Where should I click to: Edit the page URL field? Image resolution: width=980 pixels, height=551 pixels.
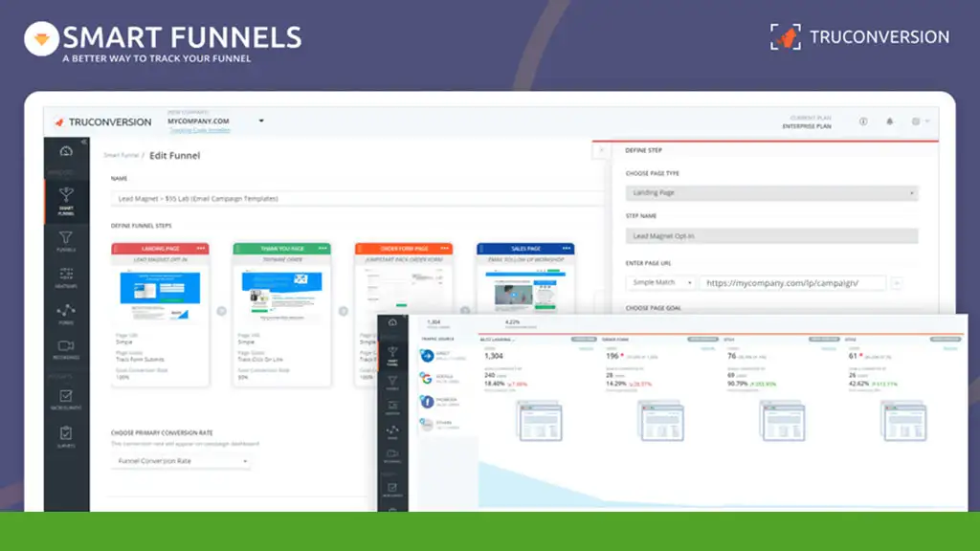tap(792, 283)
